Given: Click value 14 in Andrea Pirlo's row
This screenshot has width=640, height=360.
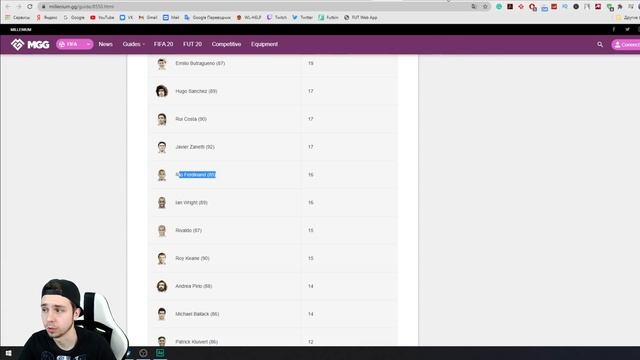Looking at the screenshot, I should pyautogui.click(x=311, y=286).
